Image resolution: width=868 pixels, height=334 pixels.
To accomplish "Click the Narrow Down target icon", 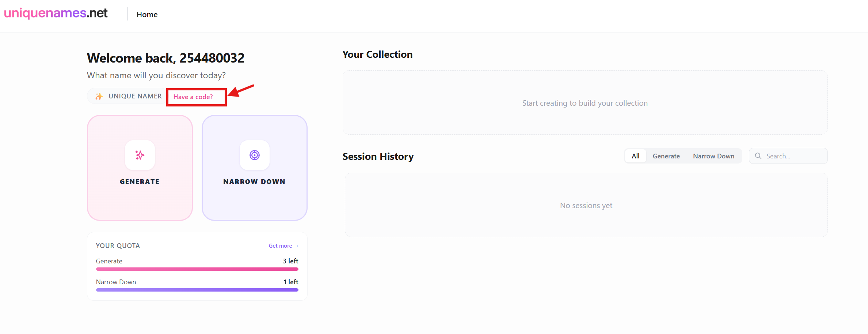I will click(254, 155).
